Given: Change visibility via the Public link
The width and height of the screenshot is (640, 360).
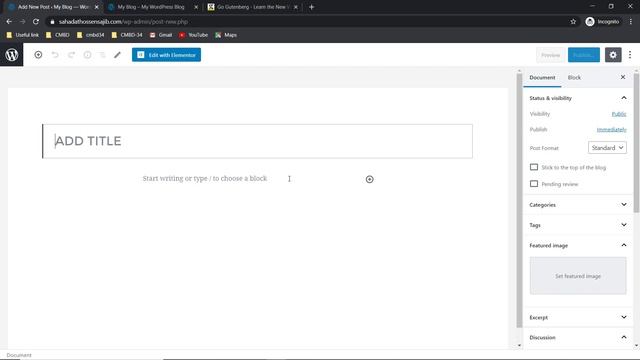Looking at the screenshot, I should point(619,114).
